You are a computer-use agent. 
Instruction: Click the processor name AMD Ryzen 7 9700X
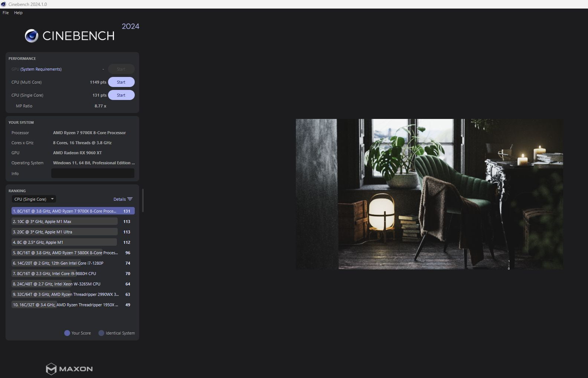click(x=89, y=133)
